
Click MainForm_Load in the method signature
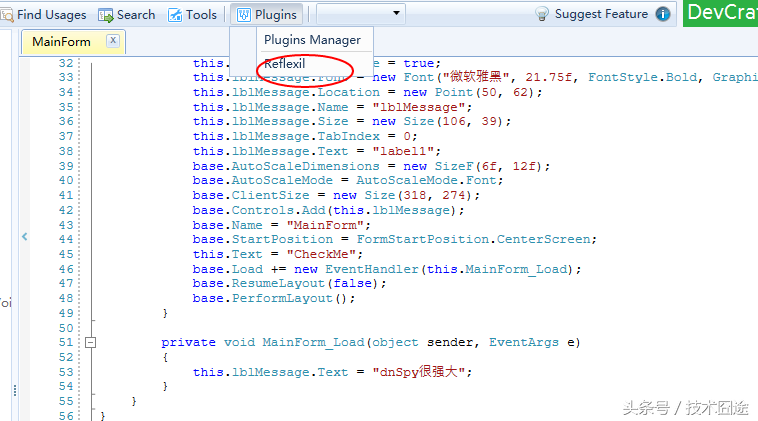tap(313, 343)
